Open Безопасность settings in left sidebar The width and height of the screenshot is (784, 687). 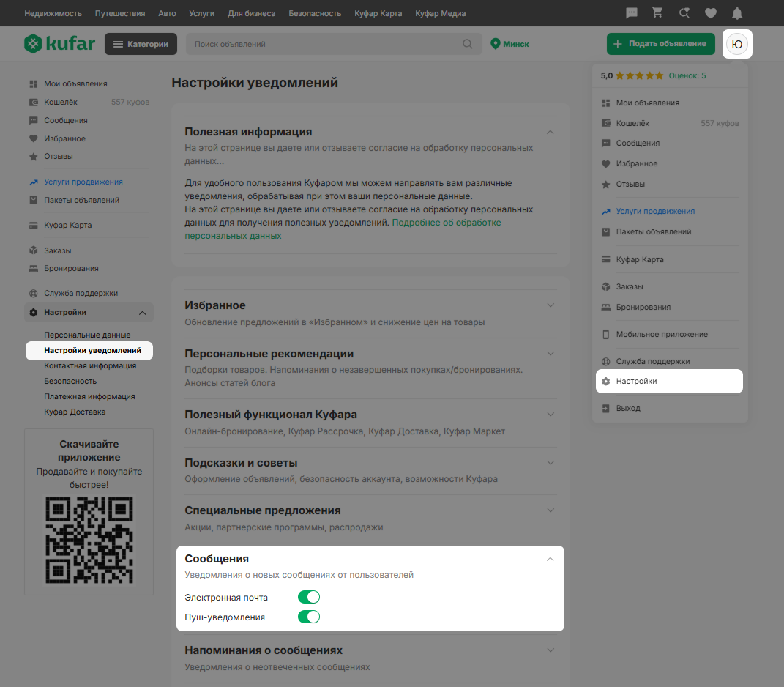[x=70, y=382]
